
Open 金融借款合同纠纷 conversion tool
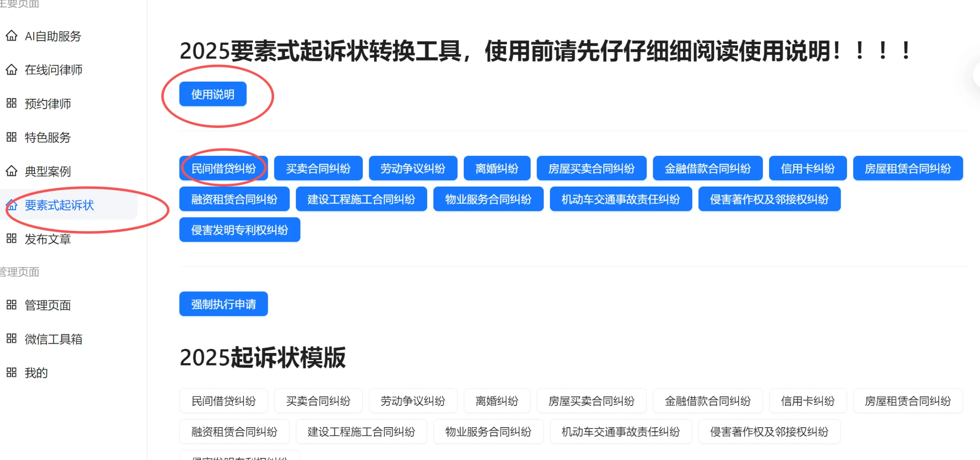click(708, 168)
